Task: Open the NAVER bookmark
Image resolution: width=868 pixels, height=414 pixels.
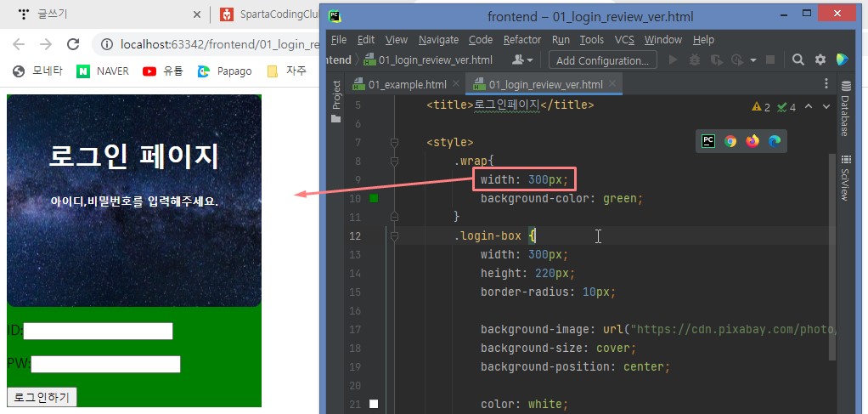Action: coord(103,71)
